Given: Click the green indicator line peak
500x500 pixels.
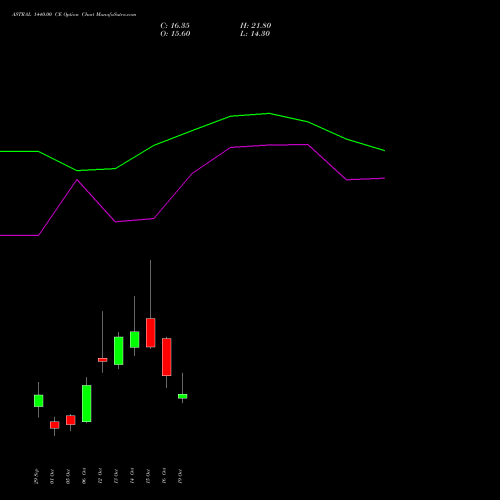Looking at the screenshot, I should click(269, 113).
